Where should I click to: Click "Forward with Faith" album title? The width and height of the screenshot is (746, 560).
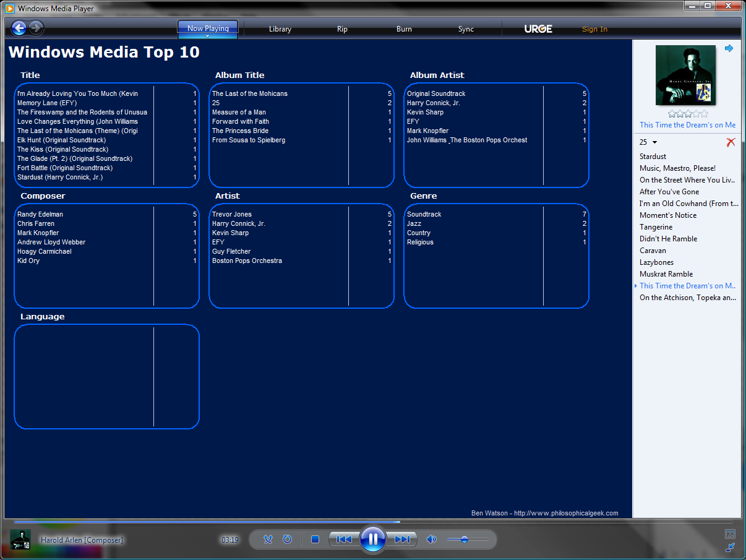click(x=241, y=121)
